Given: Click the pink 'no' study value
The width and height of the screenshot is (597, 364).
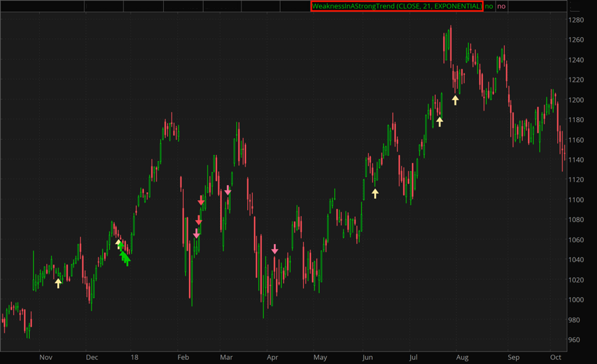Looking at the screenshot, I should click(501, 6).
